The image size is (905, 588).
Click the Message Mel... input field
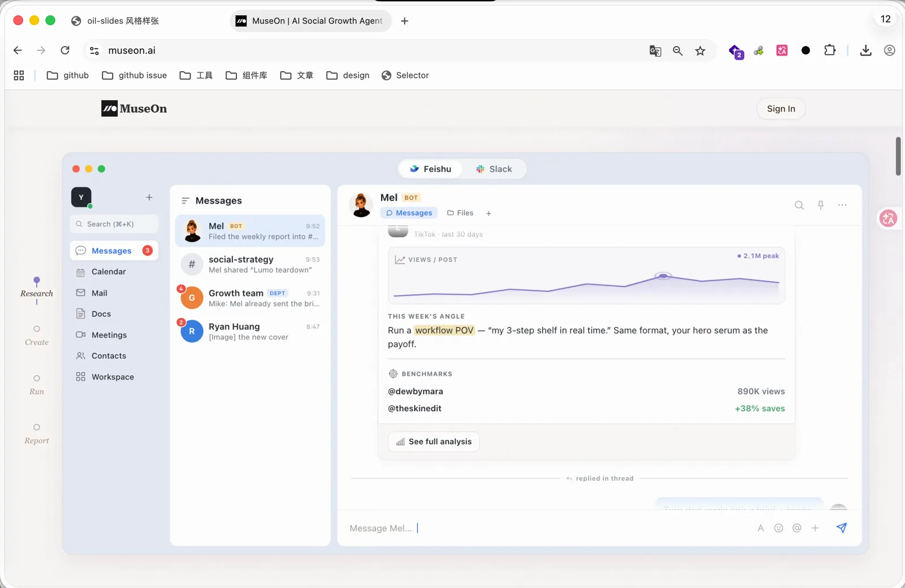(x=549, y=528)
